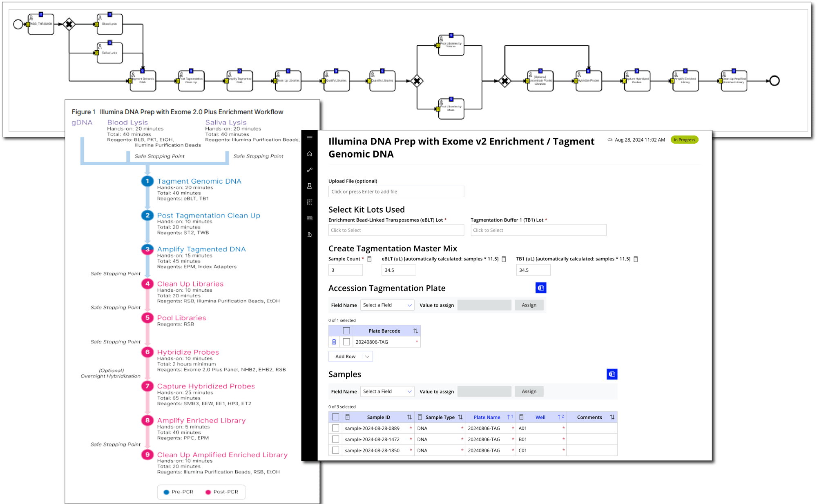Check the 20240806-TAG plate row checkbox
The image size is (817, 504).
coord(346,342)
